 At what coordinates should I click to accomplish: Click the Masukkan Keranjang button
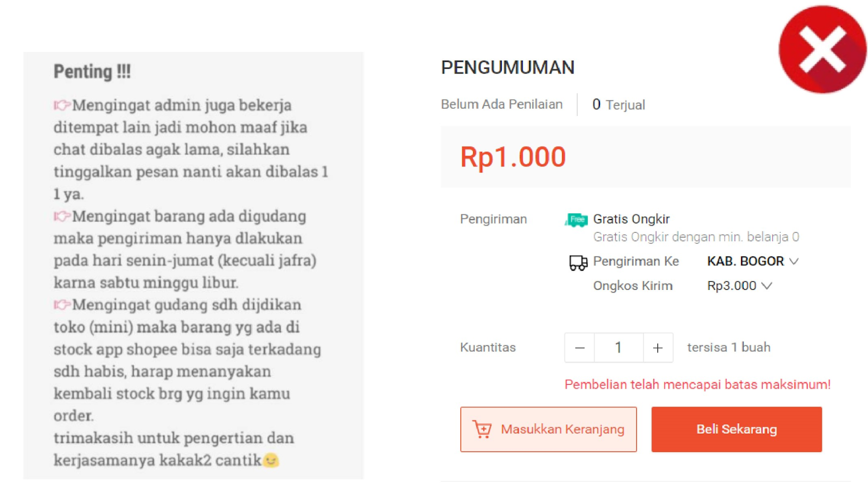[548, 429]
